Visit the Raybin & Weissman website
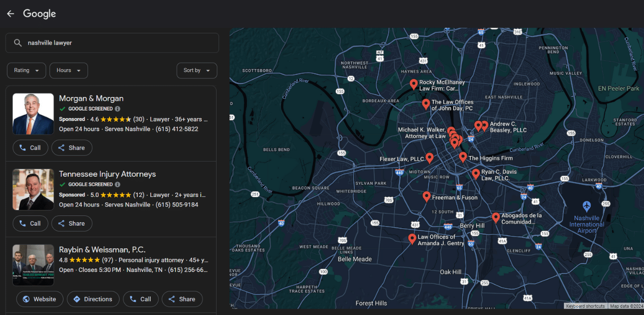This screenshot has width=644, height=315. pyautogui.click(x=40, y=299)
